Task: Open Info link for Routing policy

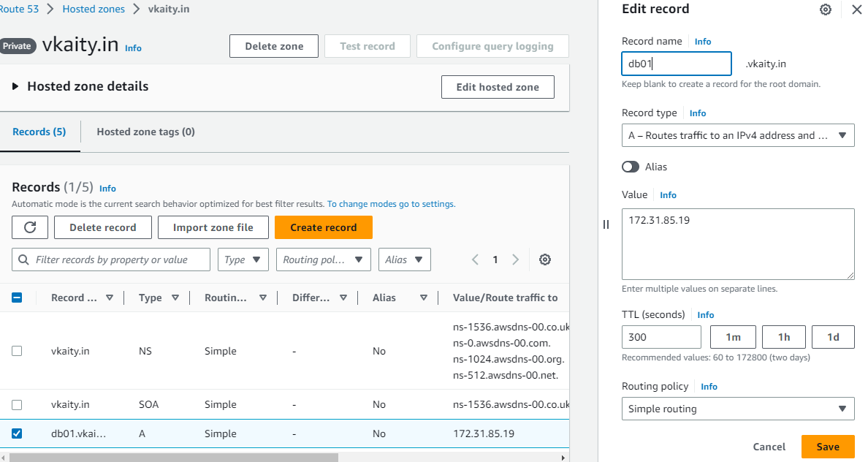Action: (709, 387)
